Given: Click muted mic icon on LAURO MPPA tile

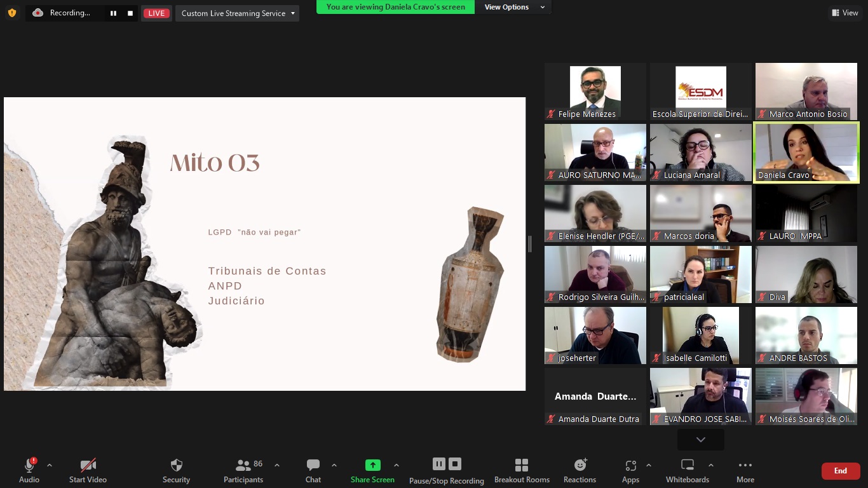Looking at the screenshot, I should (762, 236).
